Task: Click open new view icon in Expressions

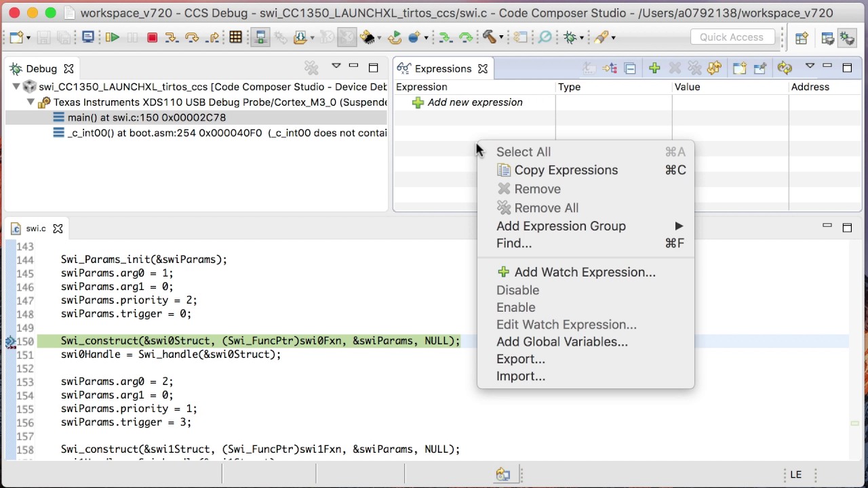Action: pos(739,68)
